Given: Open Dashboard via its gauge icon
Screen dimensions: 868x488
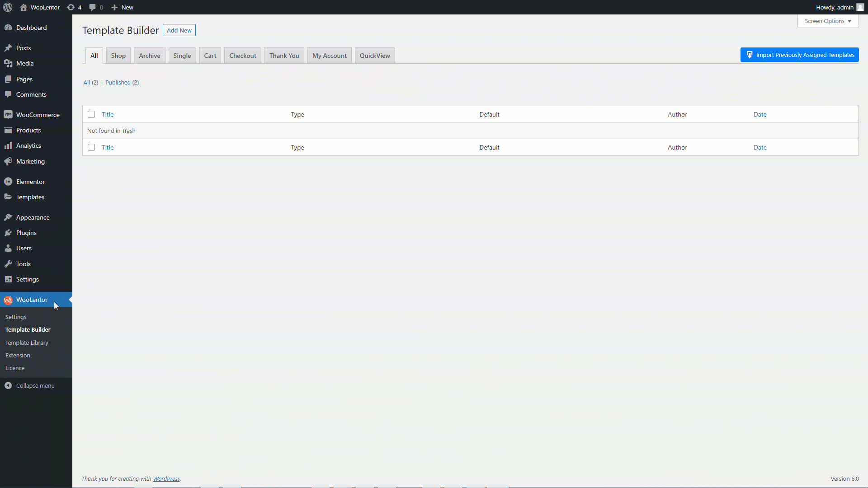Looking at the screenshot, I should (x=8, y=28).
